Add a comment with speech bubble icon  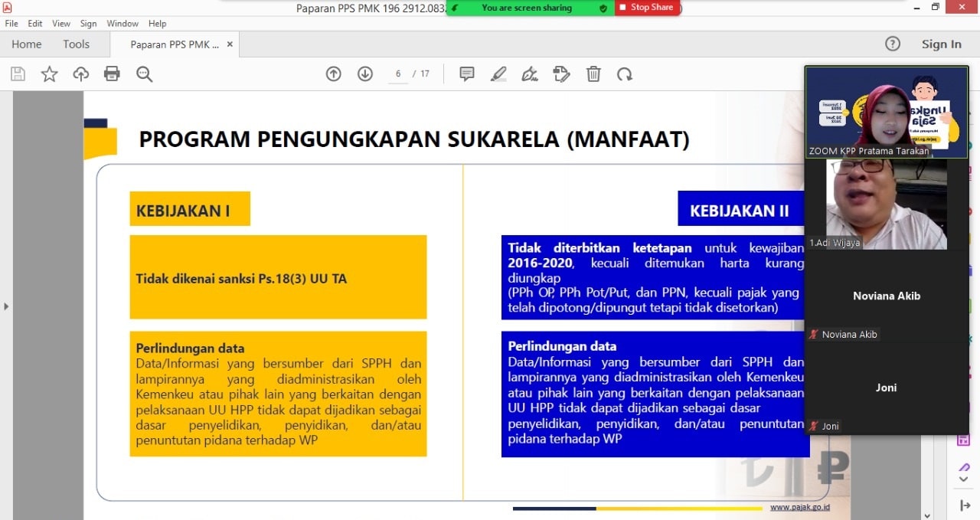click(466, 74)
